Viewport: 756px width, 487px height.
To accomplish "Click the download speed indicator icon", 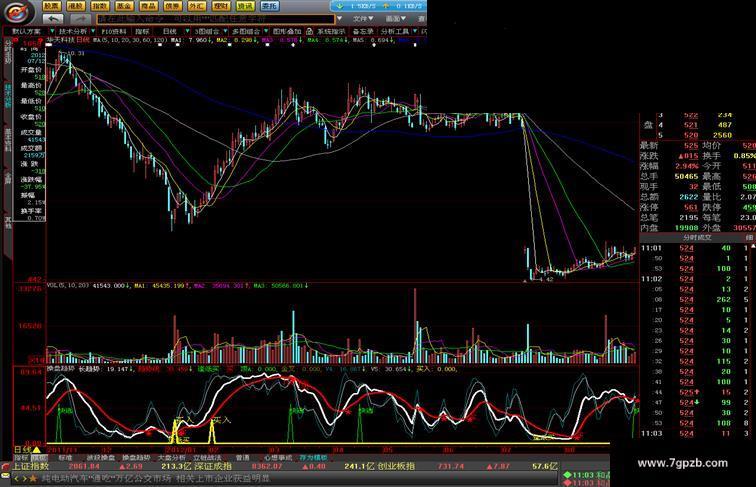I will [x=340, y=6].
